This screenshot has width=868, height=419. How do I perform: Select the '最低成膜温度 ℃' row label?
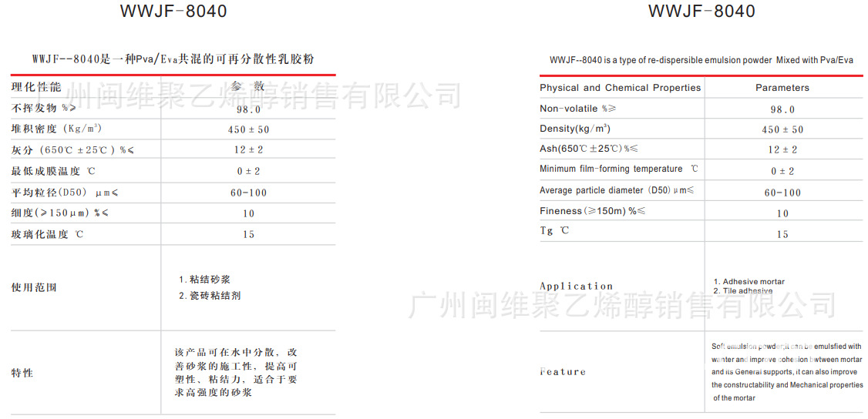(x=53, y=171)
